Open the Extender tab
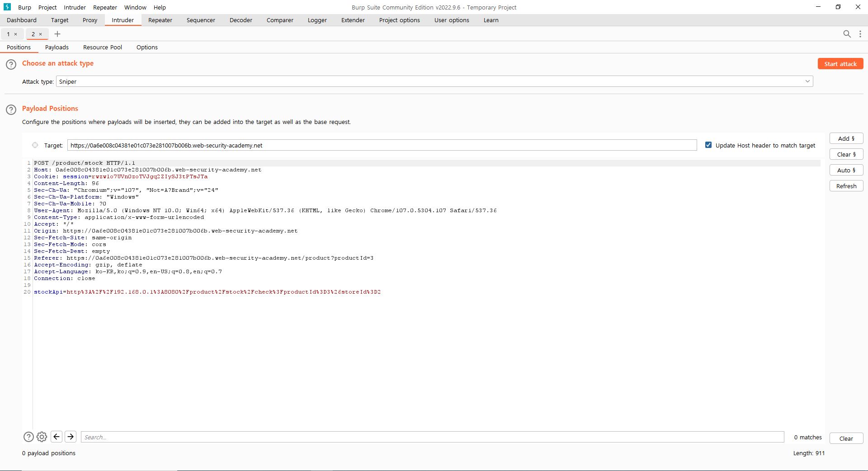This screenshot has width=868, height=471. click(353, 20)
